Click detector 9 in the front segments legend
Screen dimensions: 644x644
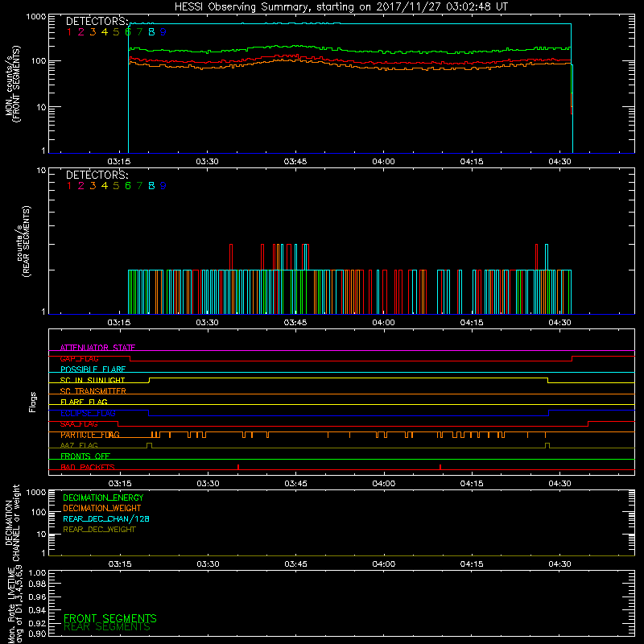pos(163,32)
